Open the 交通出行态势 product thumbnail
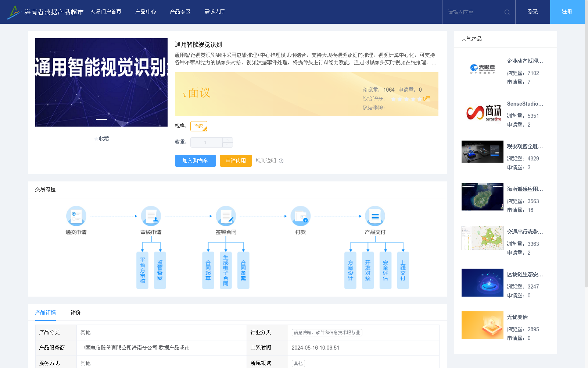 click(x=483, y=238)
